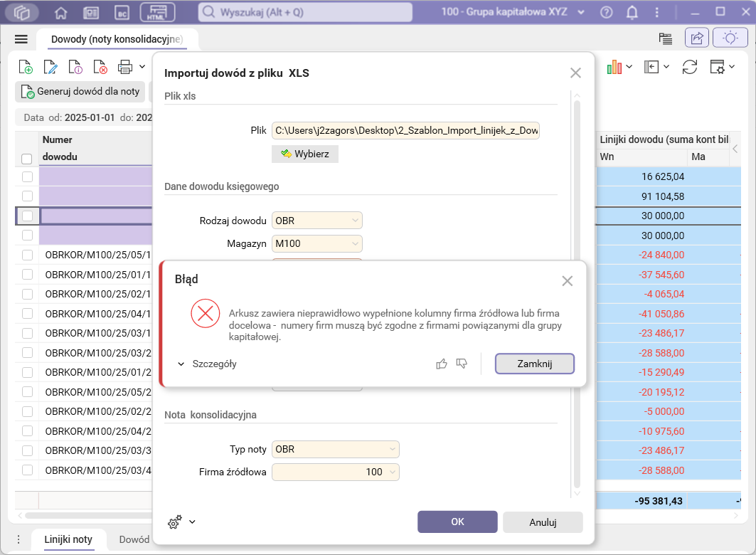Open table settings icon
The image size is (756, 555).
(717, 67)
